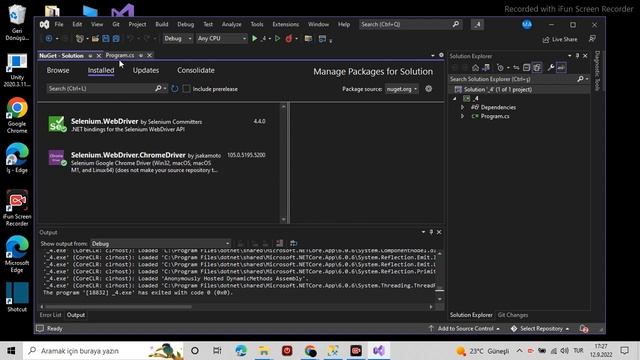Image resolution: width=640 pixels, height=360 pixels.
Task: Click the user account avatar
Action: point(527,24)
